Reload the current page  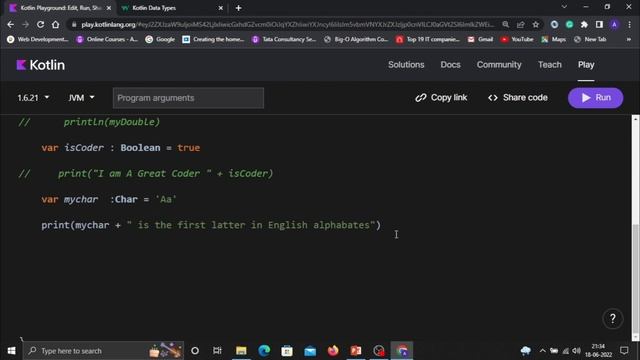pyautogui.click(x=40, y=24)
